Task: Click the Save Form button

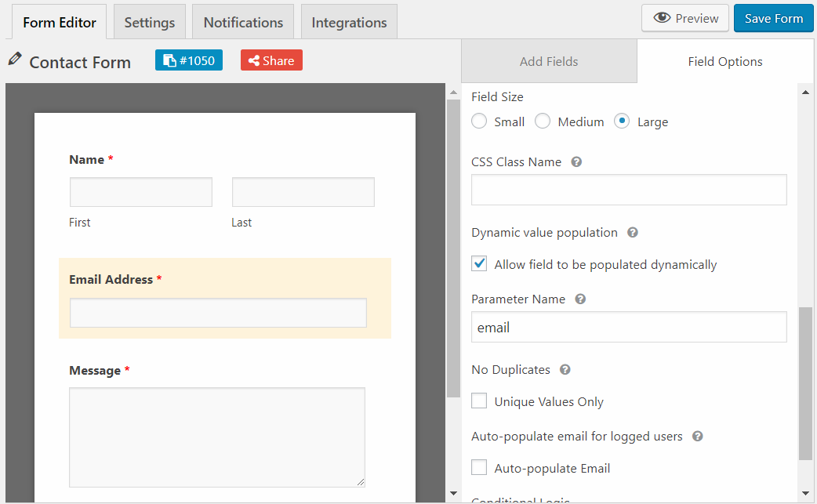Action: pyautogui.click(x=773, y=18)
